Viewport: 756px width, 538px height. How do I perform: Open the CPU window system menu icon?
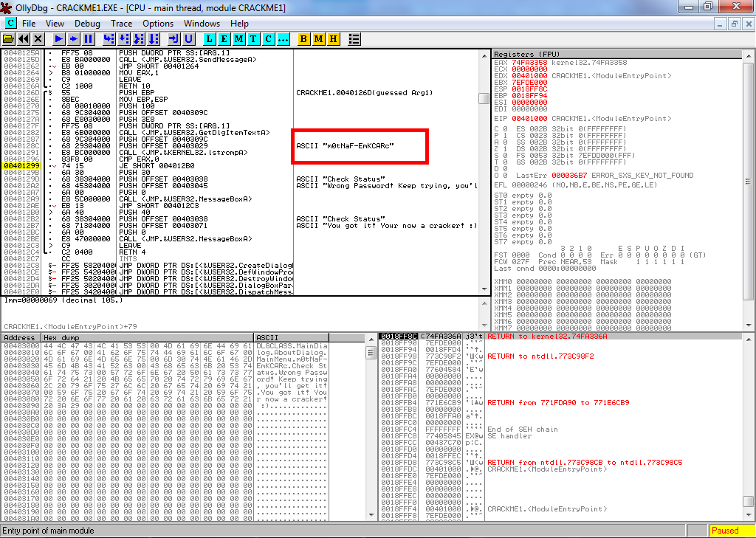(10, 24)
